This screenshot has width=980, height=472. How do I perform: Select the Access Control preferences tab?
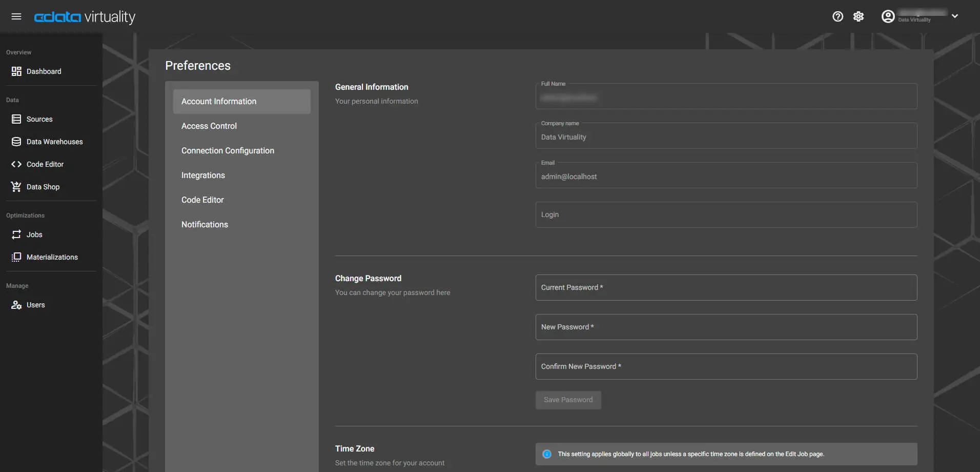coord(209,126)
